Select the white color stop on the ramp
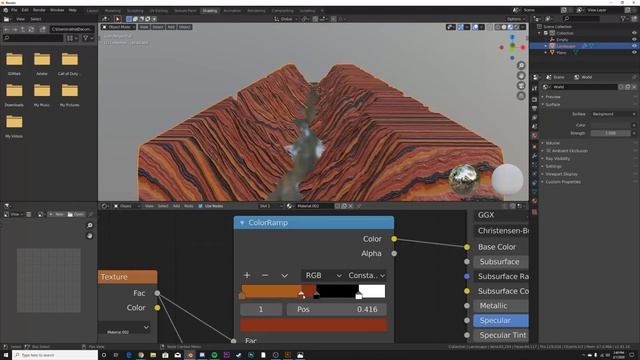The image size is (640, 360). click(x=359, y=296)
